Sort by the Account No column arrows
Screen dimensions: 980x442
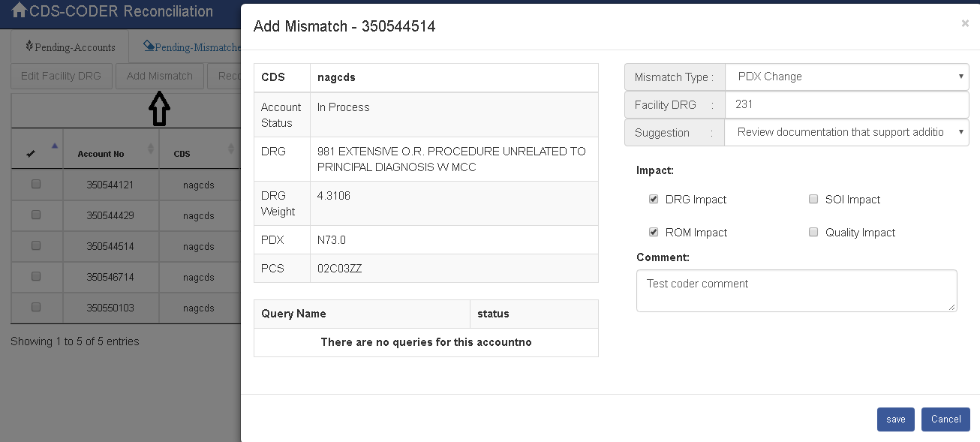151,149
